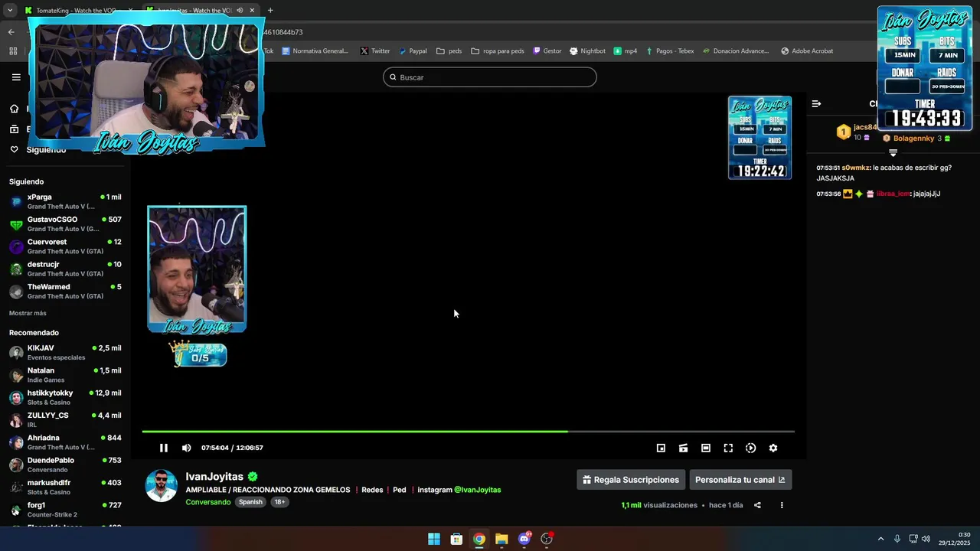
Task: Open the tab search dropdown arrow
Action: [x=10, y=11]
